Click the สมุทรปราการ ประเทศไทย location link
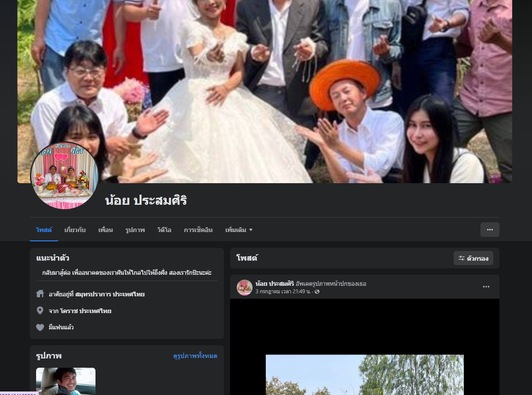This screenshot has width=532, height=395. [110, 294]
